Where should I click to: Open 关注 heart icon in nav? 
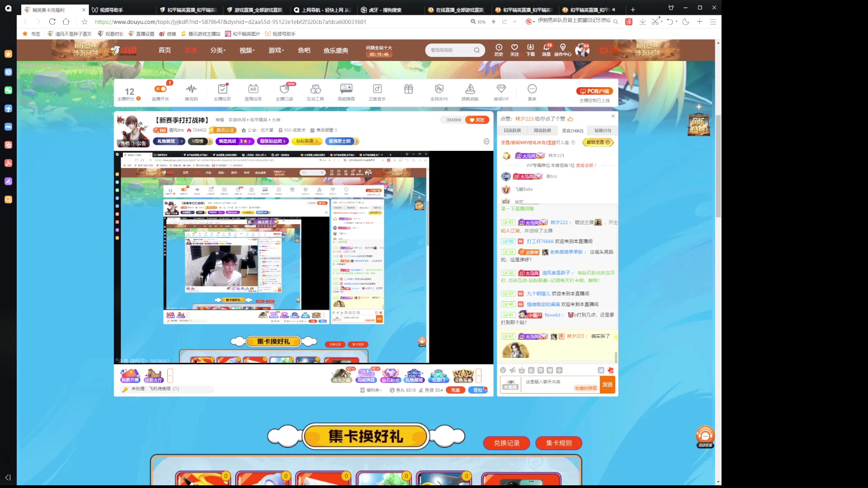coord(514,50)
